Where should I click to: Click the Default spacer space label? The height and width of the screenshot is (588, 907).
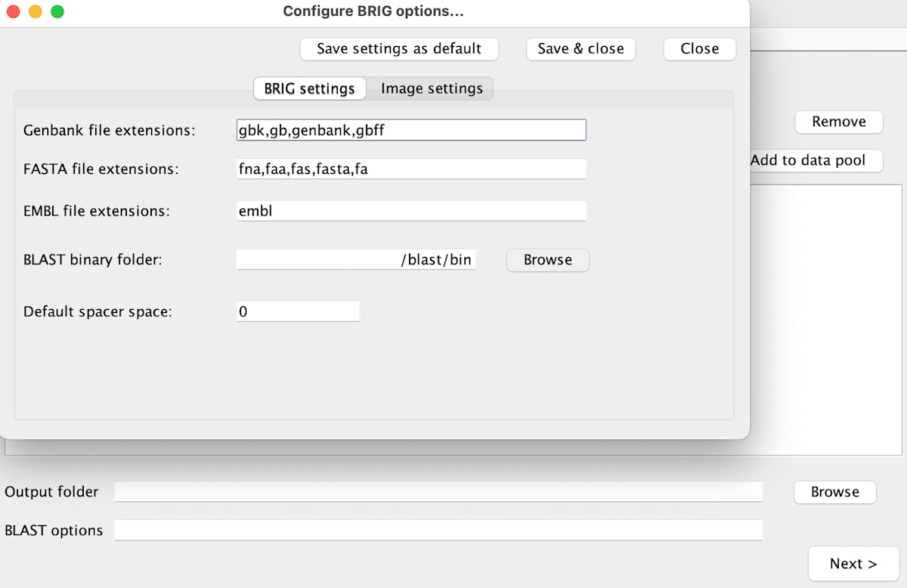pyautogui.click(x=98, y=311)
